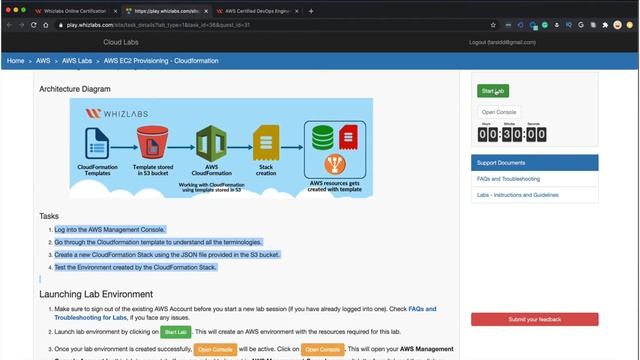This screenshot has width=640, height=360.
Task: Click the green database icon in diagram
Action: point(322,138)
